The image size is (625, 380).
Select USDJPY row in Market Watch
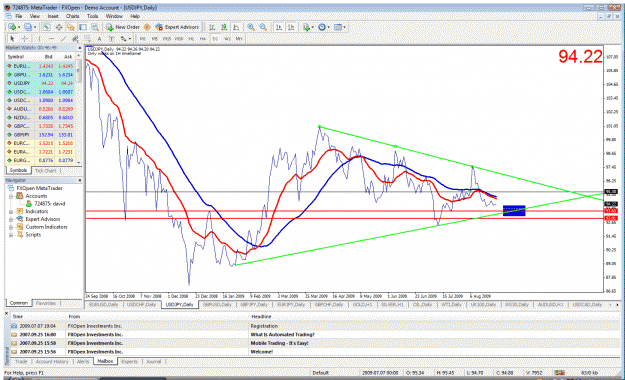[40, 83]
